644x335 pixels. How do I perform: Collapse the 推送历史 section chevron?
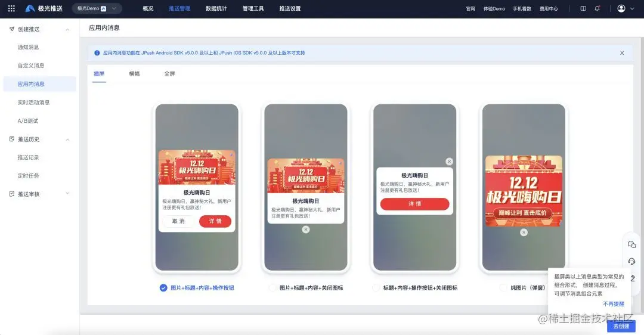[x=67, y=139]
